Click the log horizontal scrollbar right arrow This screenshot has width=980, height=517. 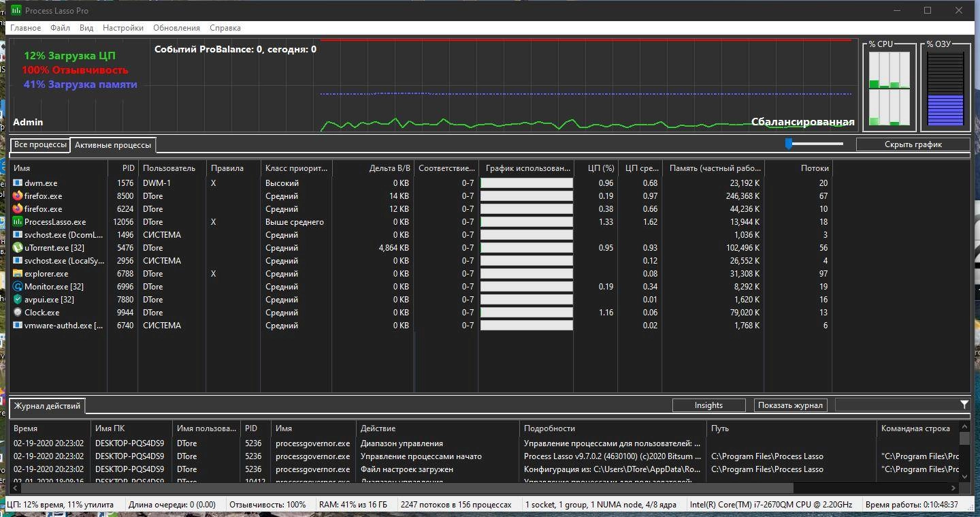[x=953, y=488]
